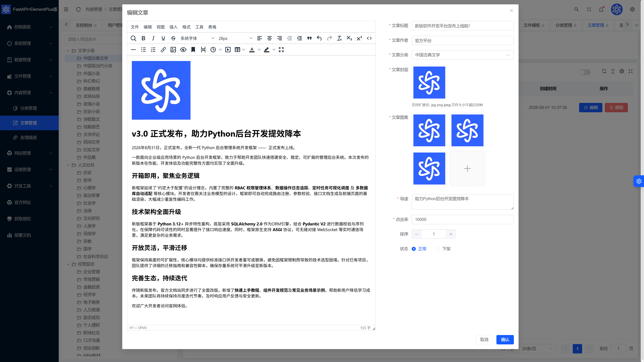
Task: Insert a horizontal line
Action: [133, 50]
